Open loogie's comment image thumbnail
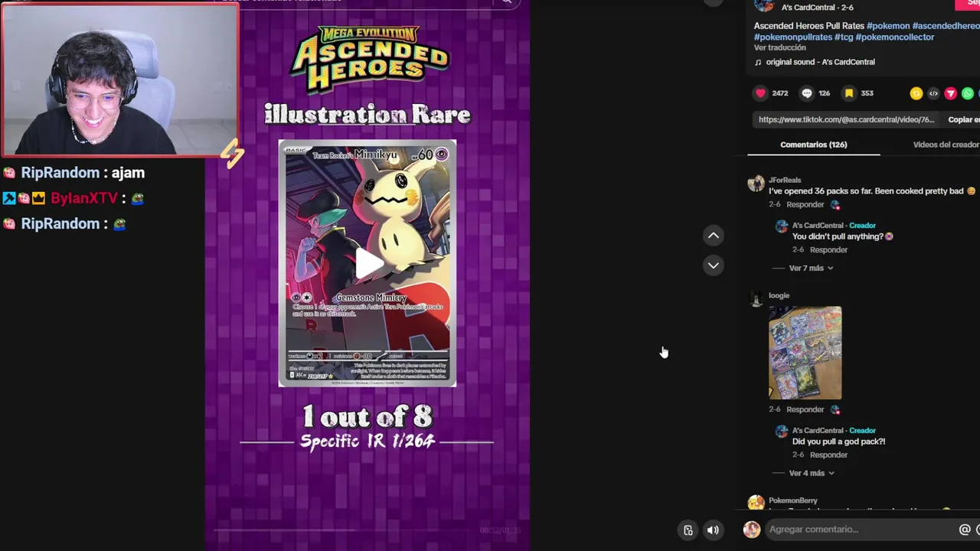The width and height of the screenshot is (980, 551). point(805,353)
